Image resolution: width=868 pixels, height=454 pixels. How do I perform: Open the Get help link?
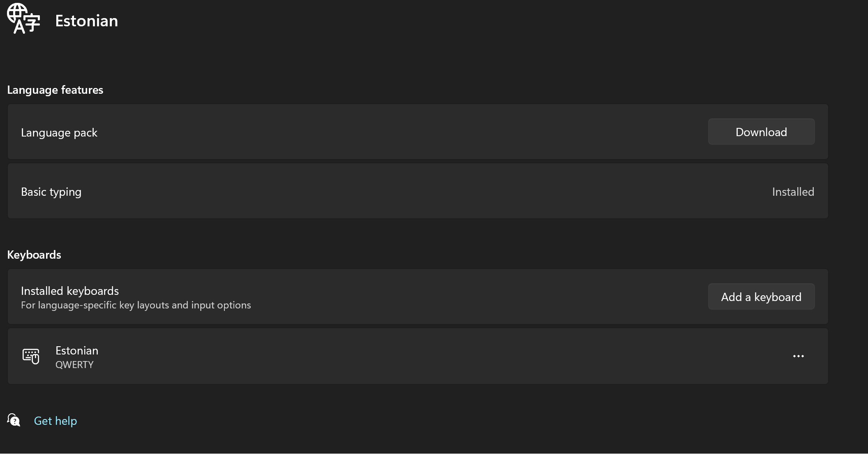[55, 421]
